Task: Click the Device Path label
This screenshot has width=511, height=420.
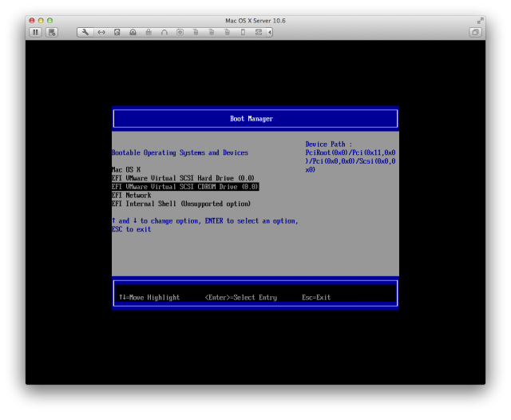Action: click(x=328, y=145)
